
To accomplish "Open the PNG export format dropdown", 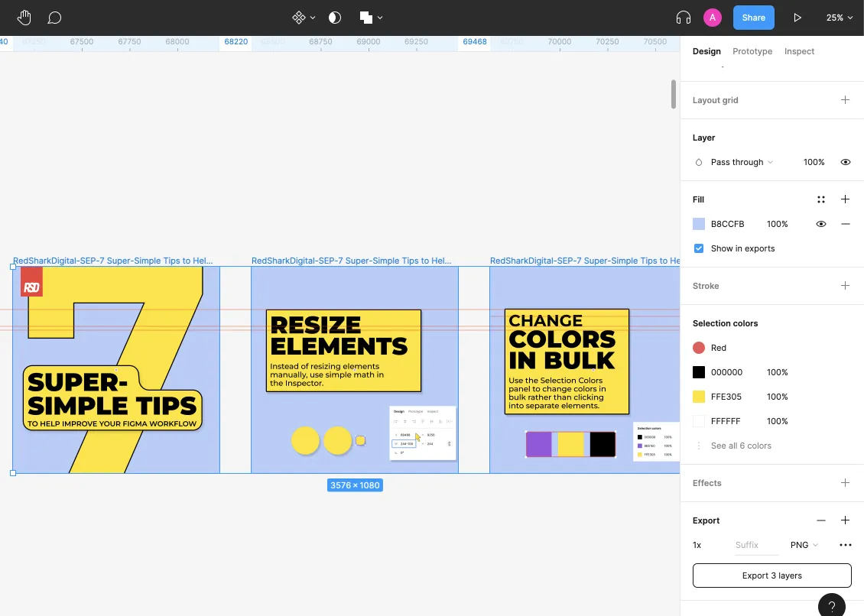I will (803, 544).
